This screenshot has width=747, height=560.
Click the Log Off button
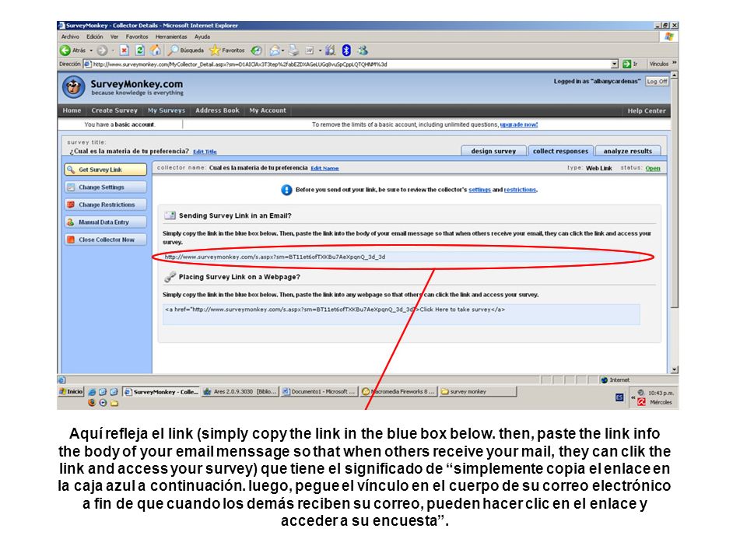(x=657, y=82)
